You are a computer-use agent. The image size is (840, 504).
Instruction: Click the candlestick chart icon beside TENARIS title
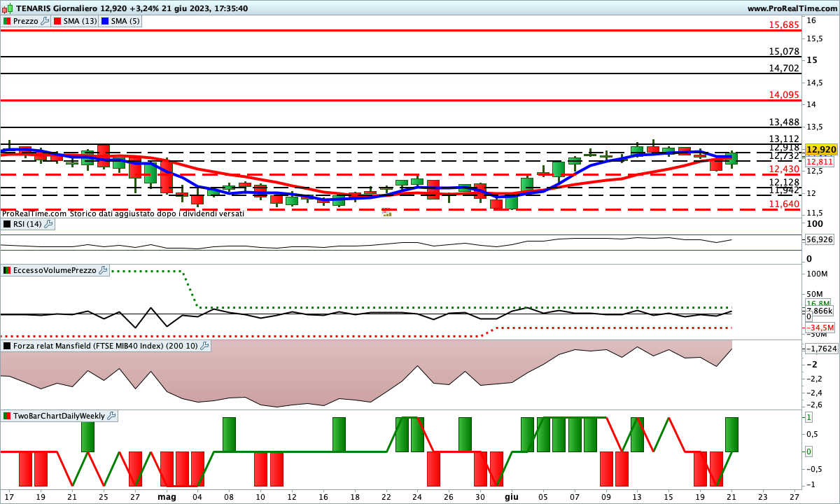[x=7, y=8]
